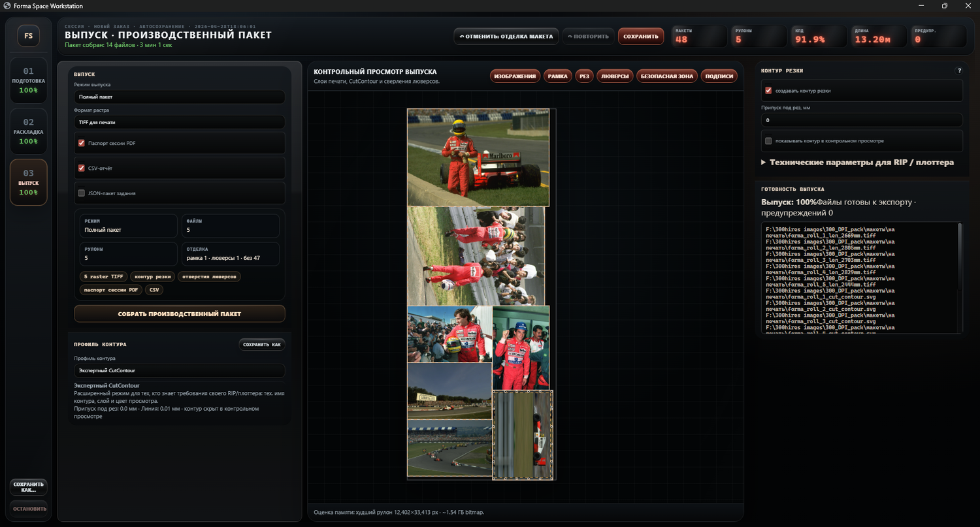980x527 pixels.
Task: Toggle the Рамка preview layer
Action: [x=558, y=76]
